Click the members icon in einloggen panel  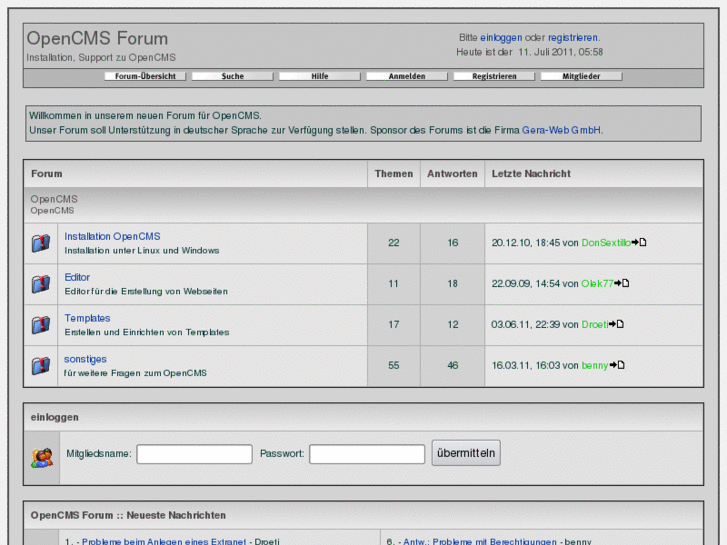click(x=42, y=458)
